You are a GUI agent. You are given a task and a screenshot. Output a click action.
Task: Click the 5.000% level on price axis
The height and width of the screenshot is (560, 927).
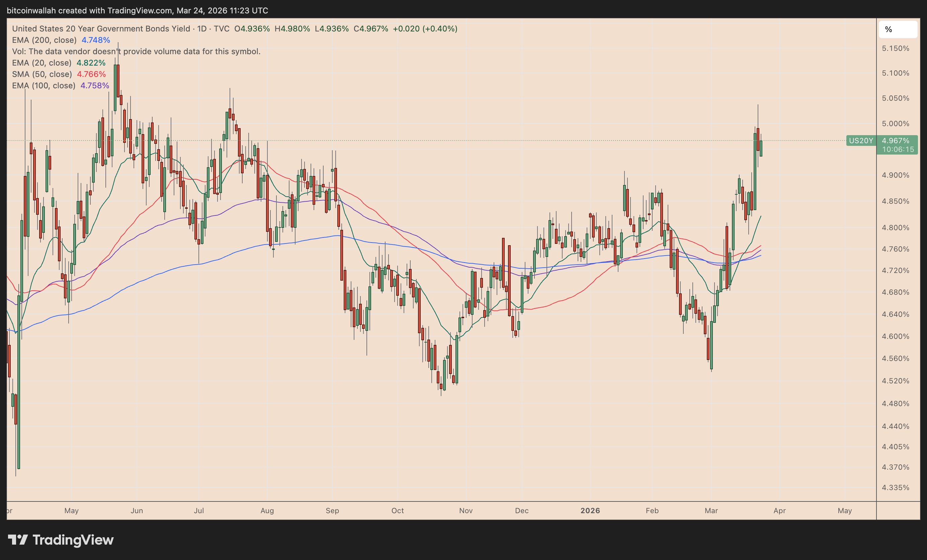(x=896, y=124)
